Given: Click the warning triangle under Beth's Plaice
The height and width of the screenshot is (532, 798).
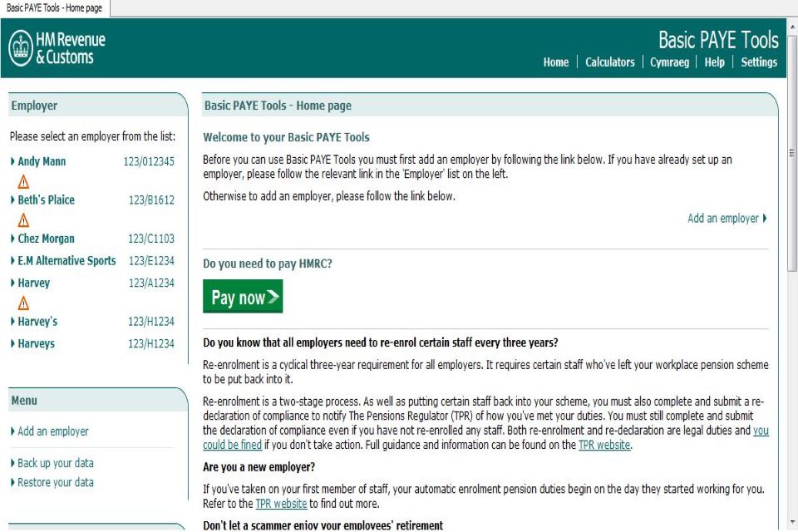Looking at the screenshot, I should coord(23,220).
